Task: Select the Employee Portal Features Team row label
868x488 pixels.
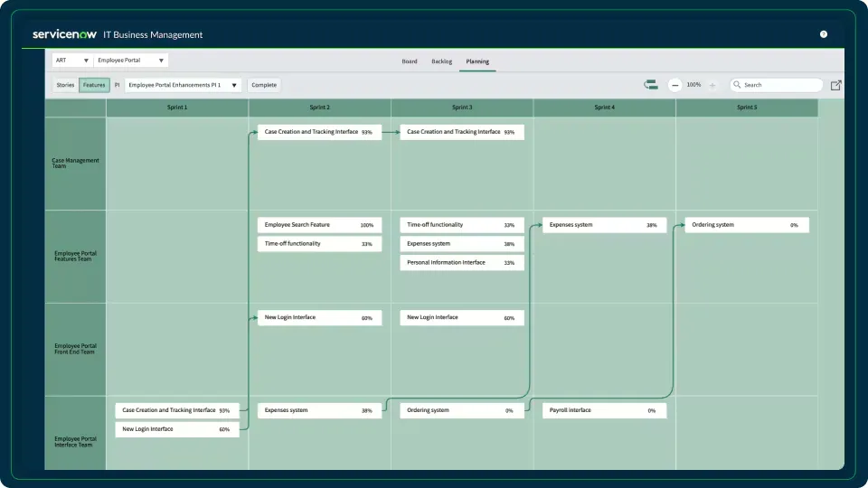Action: [x=75, y=256]
